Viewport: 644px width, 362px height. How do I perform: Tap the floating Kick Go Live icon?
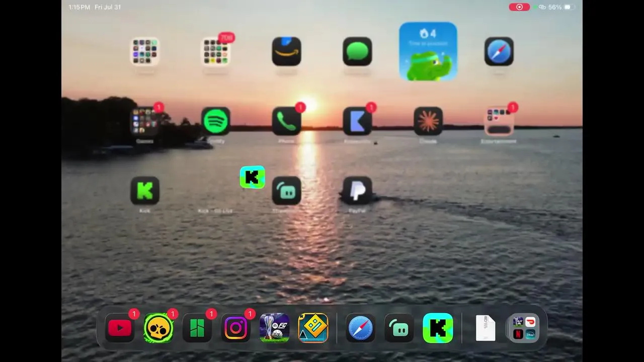(x=253, y=177)
